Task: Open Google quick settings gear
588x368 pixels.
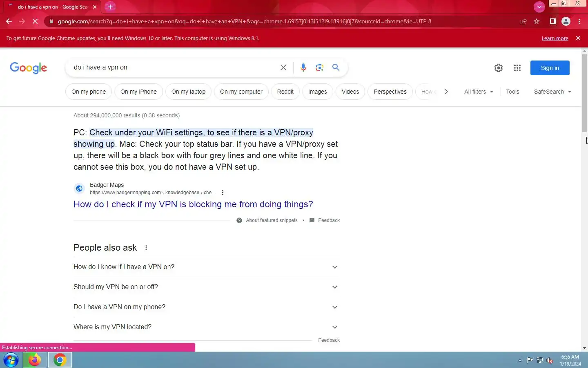Action: tap(499, 68)
